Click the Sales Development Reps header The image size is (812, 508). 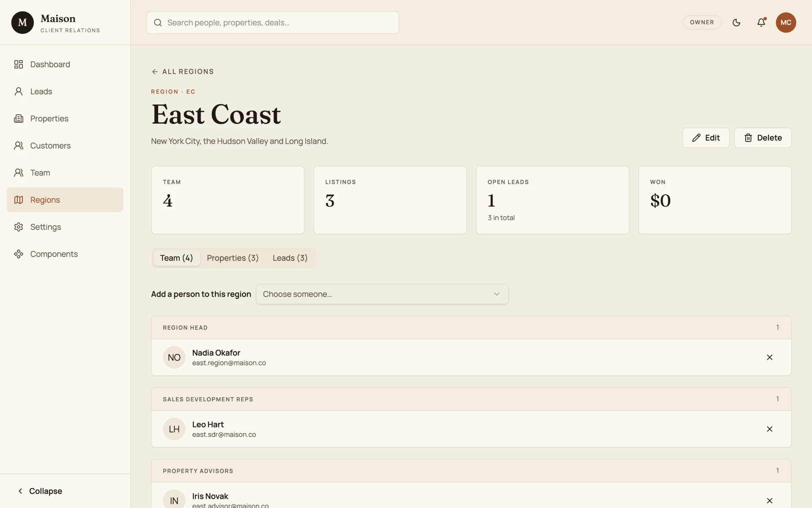tap(471, 399)
